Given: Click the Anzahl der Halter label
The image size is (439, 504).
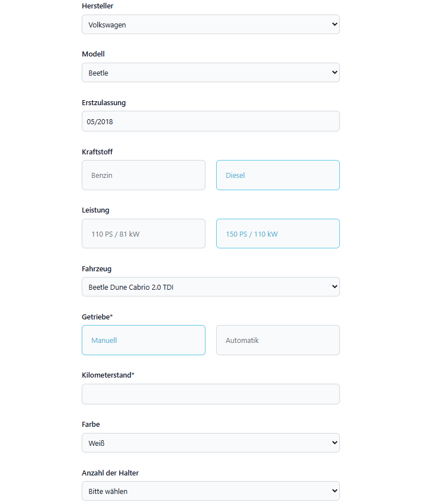Looking at the screenshot, I should coord(110,473).
